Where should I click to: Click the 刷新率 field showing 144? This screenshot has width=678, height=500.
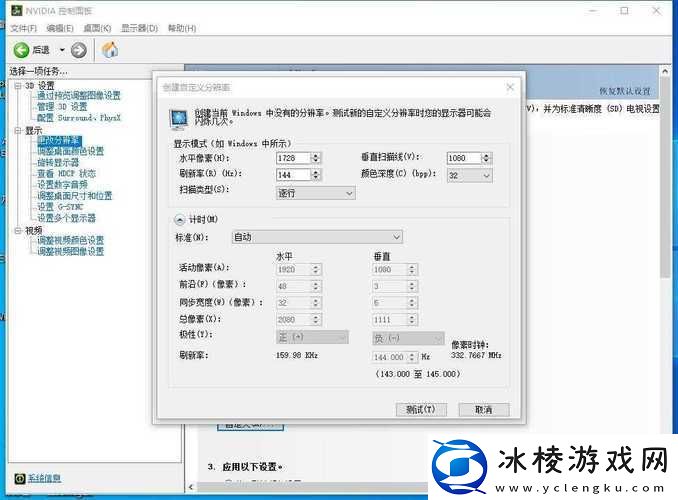[x=294, y=175]
